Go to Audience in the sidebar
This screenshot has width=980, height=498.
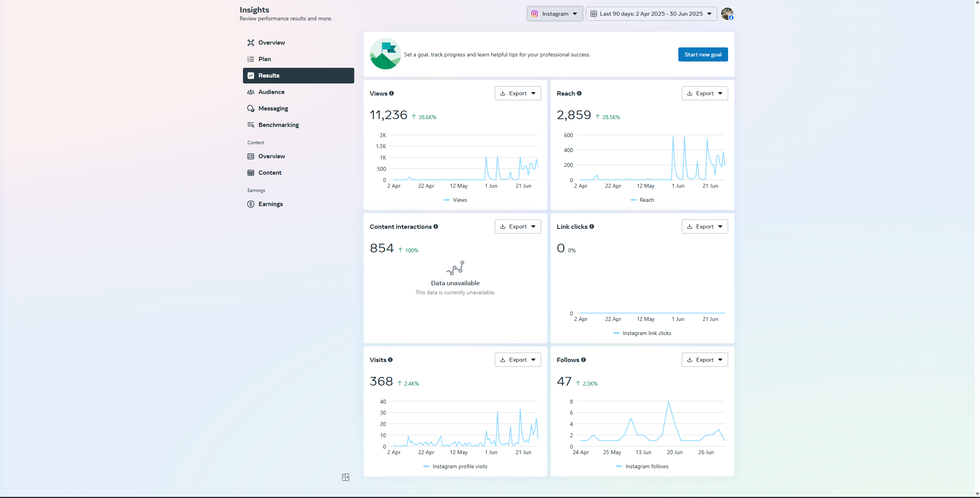tap(271, 92)
